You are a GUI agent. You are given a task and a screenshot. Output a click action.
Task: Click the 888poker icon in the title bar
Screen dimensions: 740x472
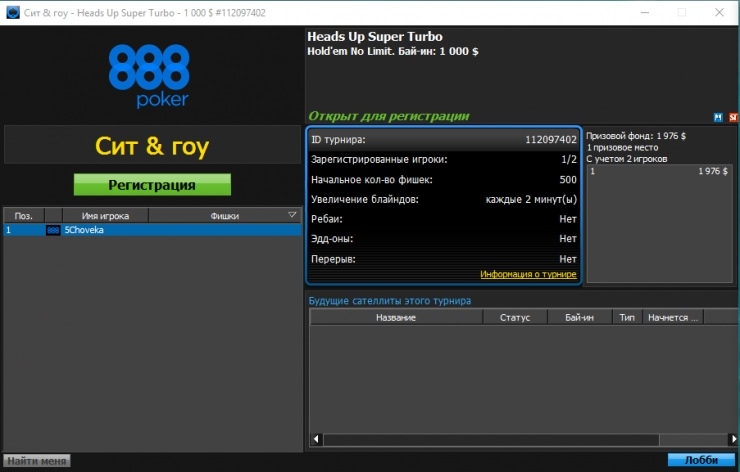point(13,12)
